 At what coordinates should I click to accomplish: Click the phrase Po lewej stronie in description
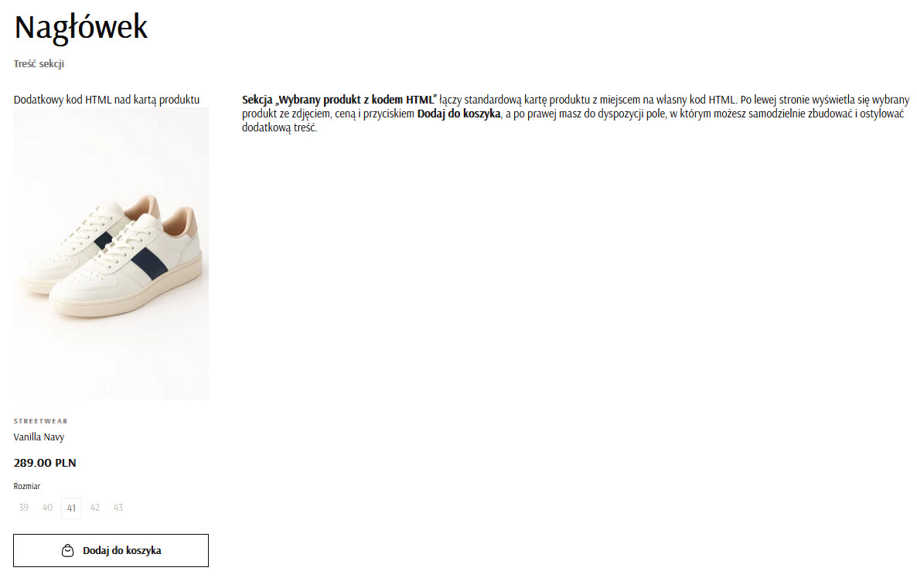click(x=775, y=100)
